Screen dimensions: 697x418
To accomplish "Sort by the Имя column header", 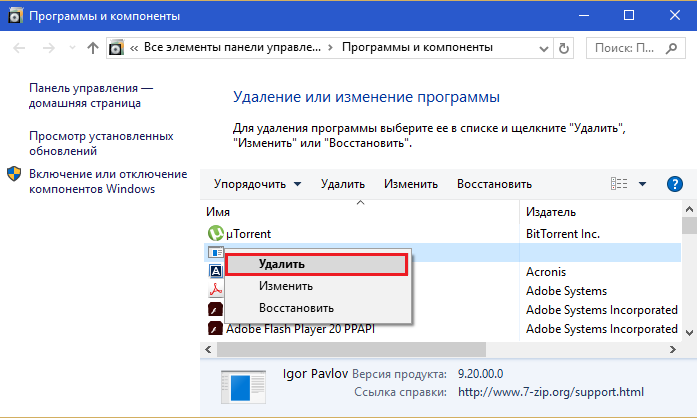I will (x=218, y=212).
